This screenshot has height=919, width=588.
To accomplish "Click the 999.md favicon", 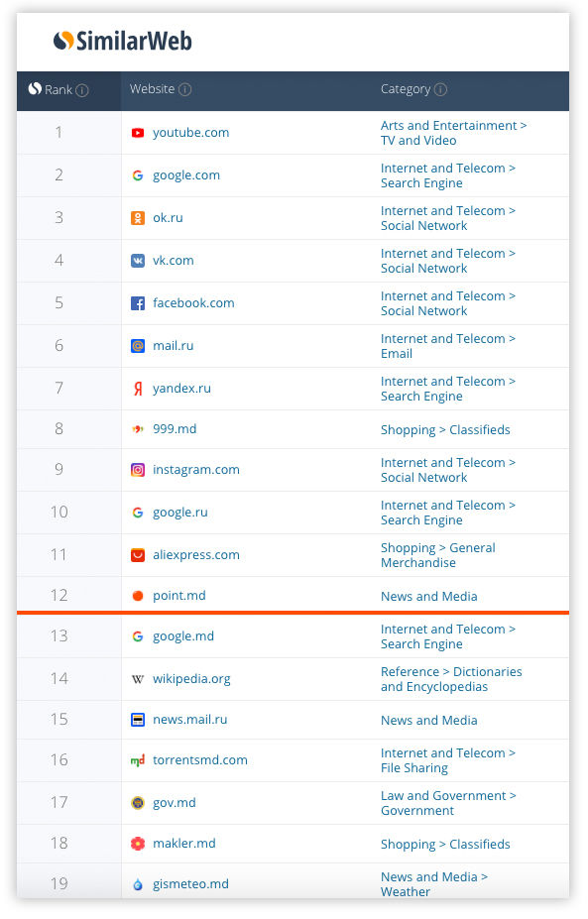I will (138, 429).
